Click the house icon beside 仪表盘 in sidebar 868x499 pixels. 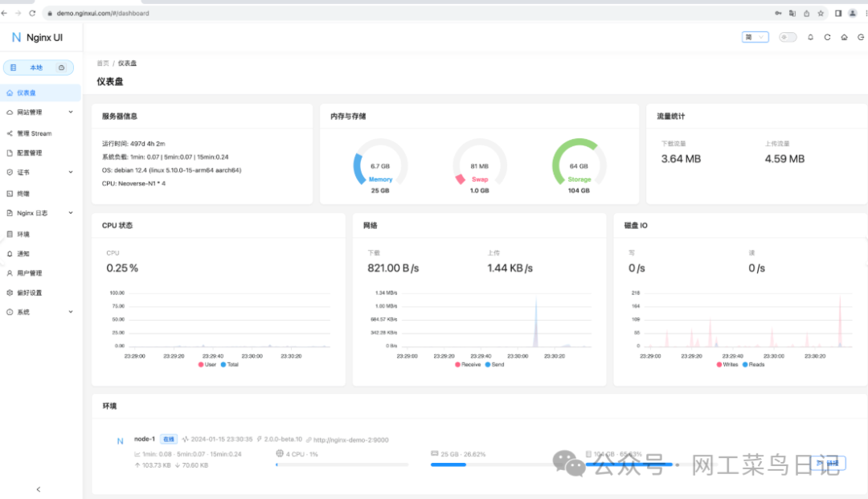point(10,93)
